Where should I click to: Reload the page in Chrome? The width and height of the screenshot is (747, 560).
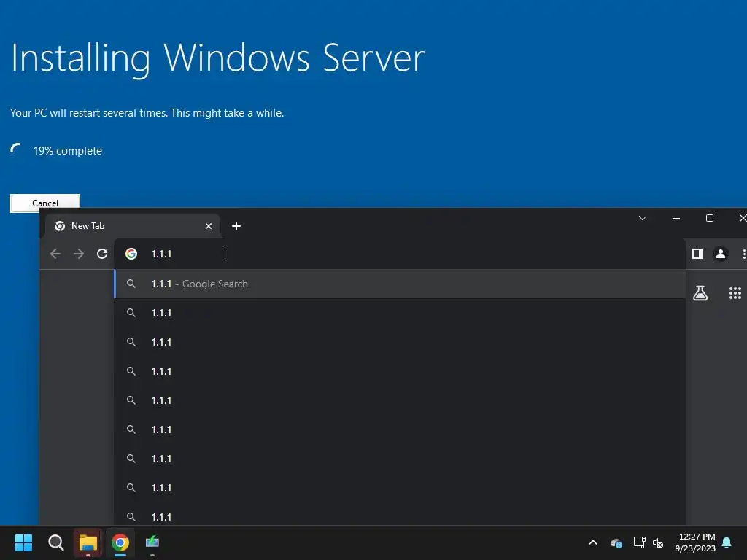pyautogui.click(x=102, y=254)
